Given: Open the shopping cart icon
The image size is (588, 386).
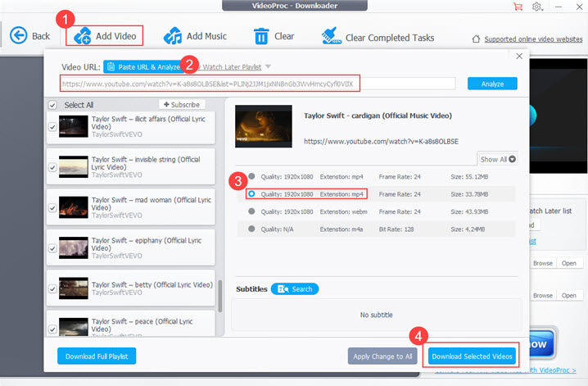Looking at the screenshot, I should (518, 7).
